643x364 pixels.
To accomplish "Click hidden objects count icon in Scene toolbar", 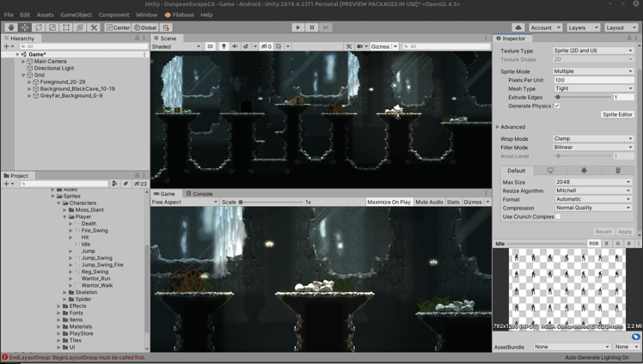I will [x=266, y=46].
